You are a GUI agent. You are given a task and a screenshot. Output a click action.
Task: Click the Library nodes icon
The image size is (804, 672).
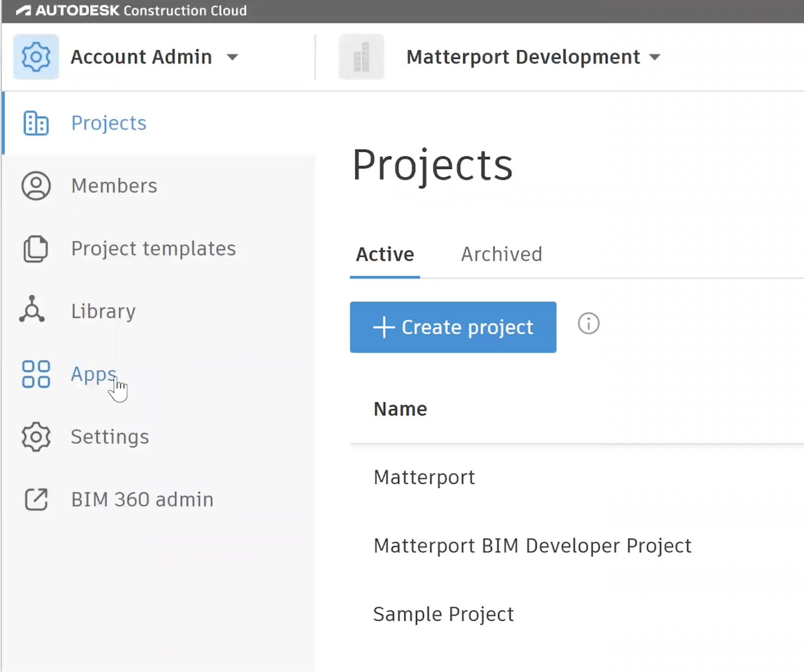32,310
